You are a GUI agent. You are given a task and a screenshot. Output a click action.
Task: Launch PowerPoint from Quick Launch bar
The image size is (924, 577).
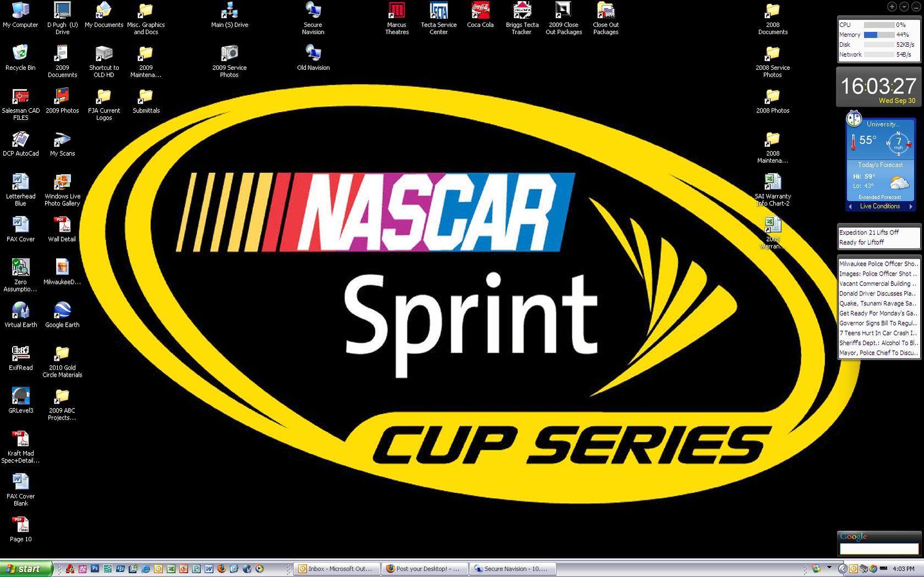click(184, 569)
